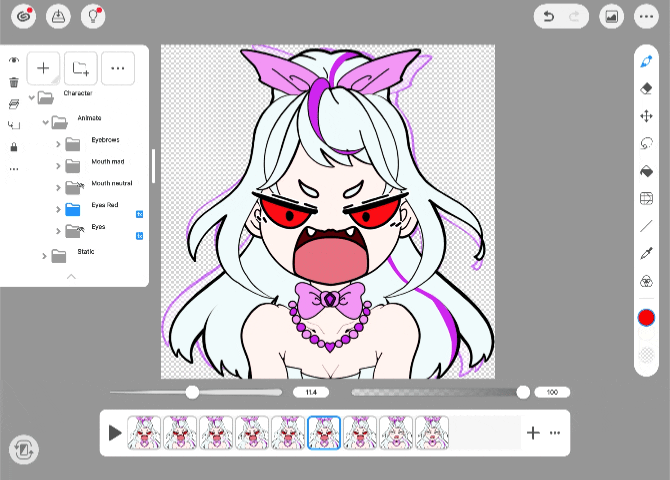Select the hidden Mouth neutral folder

73,187
